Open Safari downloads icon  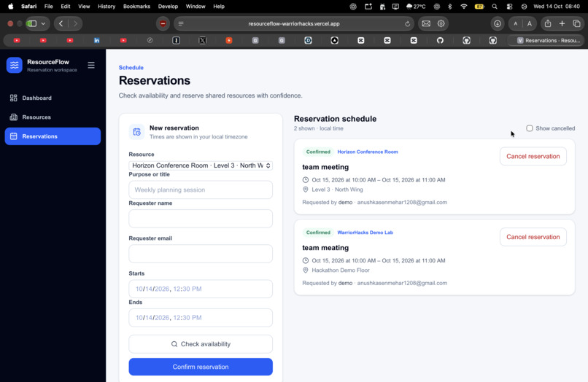498,23
